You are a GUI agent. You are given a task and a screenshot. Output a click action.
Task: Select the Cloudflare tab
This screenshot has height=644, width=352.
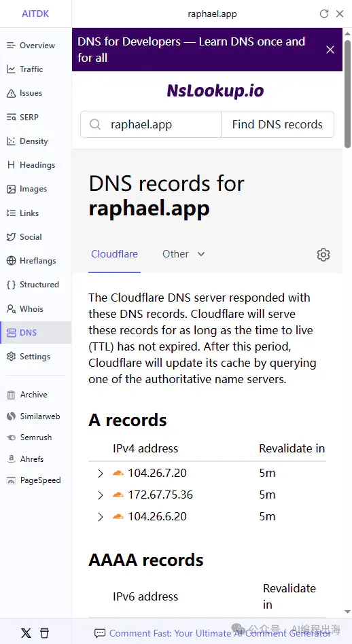click(x=114, y=254)
